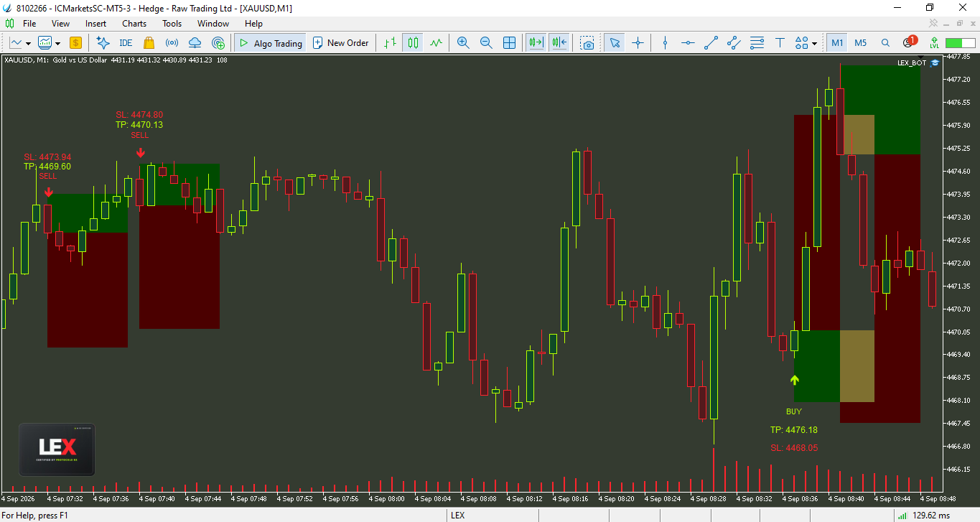The height and width of the screenshot is (522, 980).
Task: Click the LEX profile name in status bar
Action: coord(457,516)
